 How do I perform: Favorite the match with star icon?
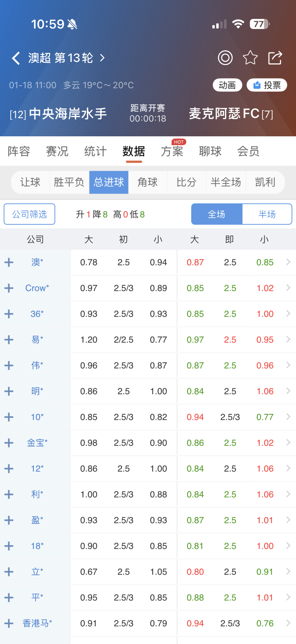point(250,58)
